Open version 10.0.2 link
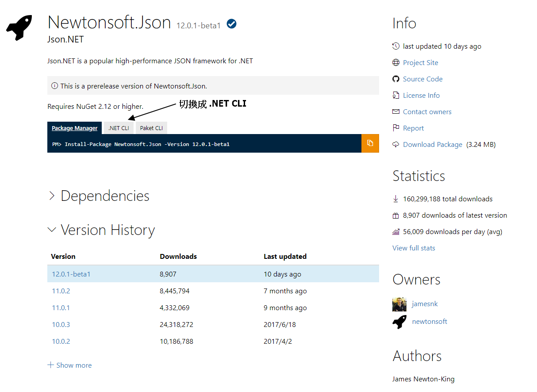 coord(61,341)
